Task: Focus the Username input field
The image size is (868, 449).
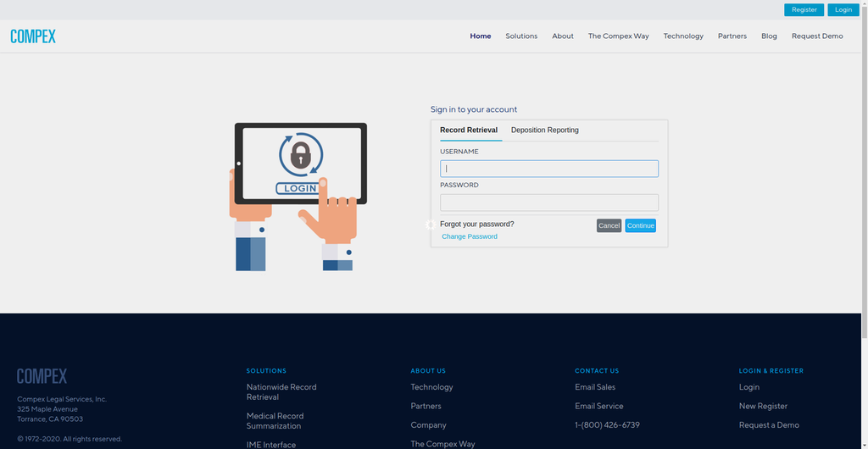Action: pos(549,169)
